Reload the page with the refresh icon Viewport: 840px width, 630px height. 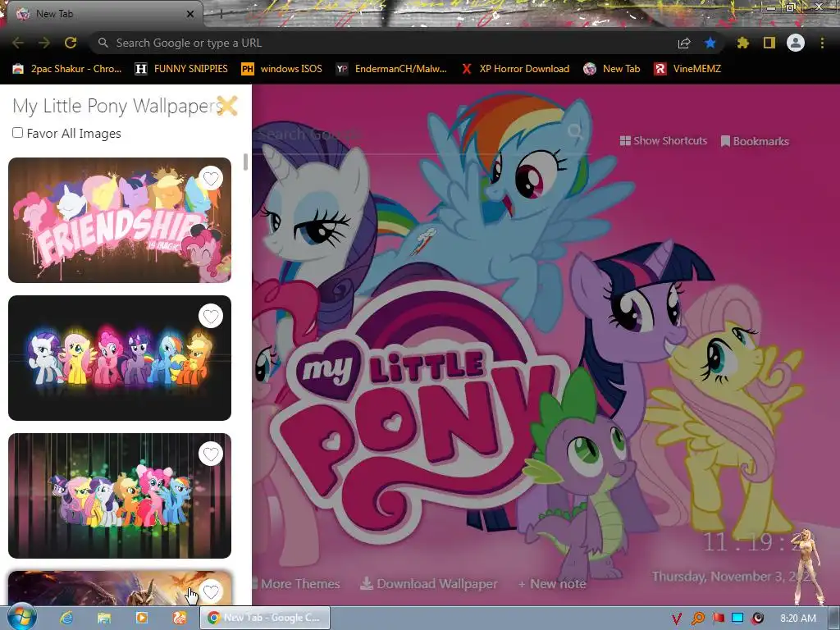click(x=71, y=43)
